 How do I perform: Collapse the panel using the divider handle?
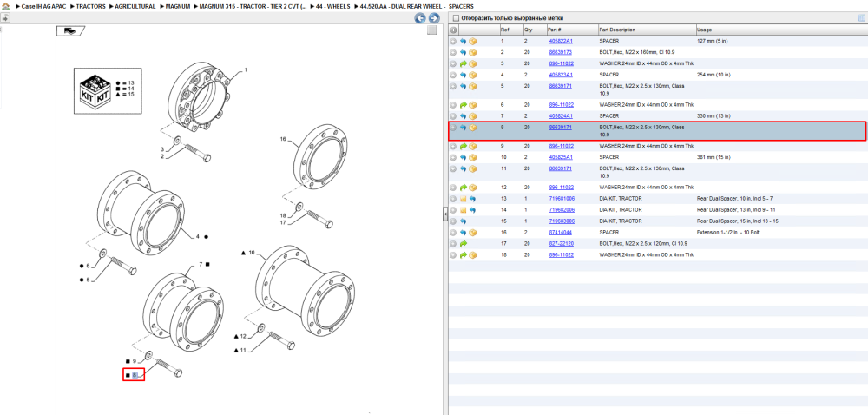444,214
